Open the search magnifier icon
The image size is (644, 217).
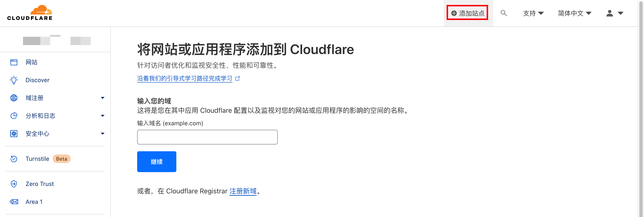tap(503, 13)
